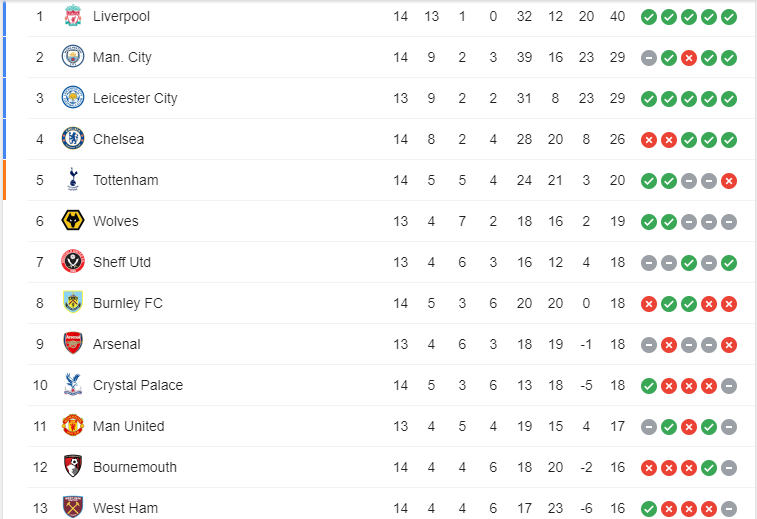Click Wolves' first green win form icon
Screen dimensions: 757x519
coord(649,222)
